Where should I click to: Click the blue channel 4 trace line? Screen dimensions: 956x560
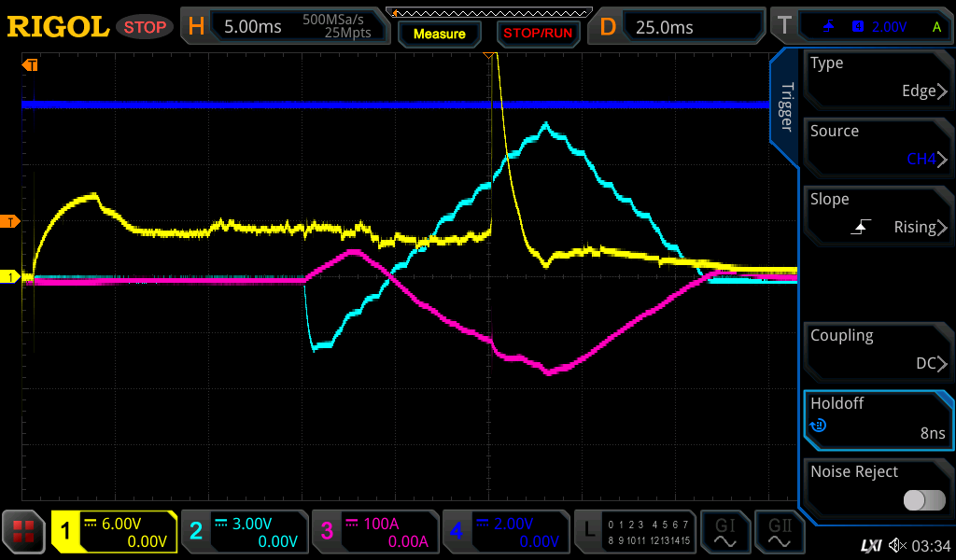(280, 105)
